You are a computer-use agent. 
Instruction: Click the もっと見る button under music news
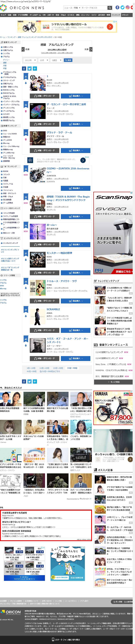[x=113, y=382]
